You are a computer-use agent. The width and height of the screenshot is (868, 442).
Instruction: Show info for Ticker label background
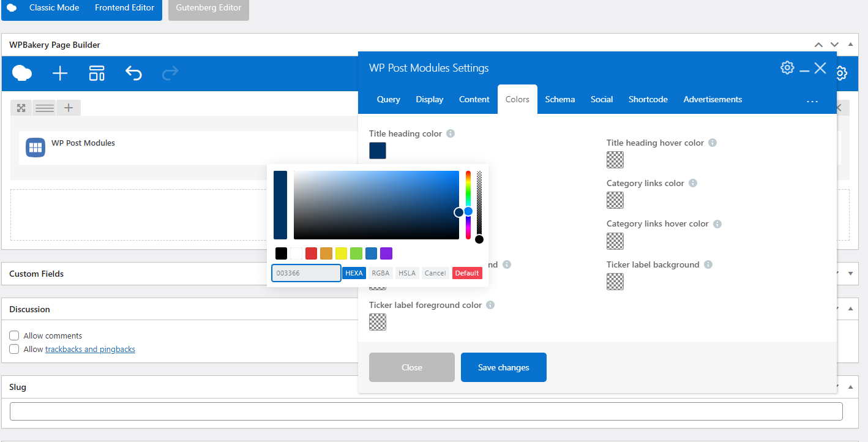point(708,264)
